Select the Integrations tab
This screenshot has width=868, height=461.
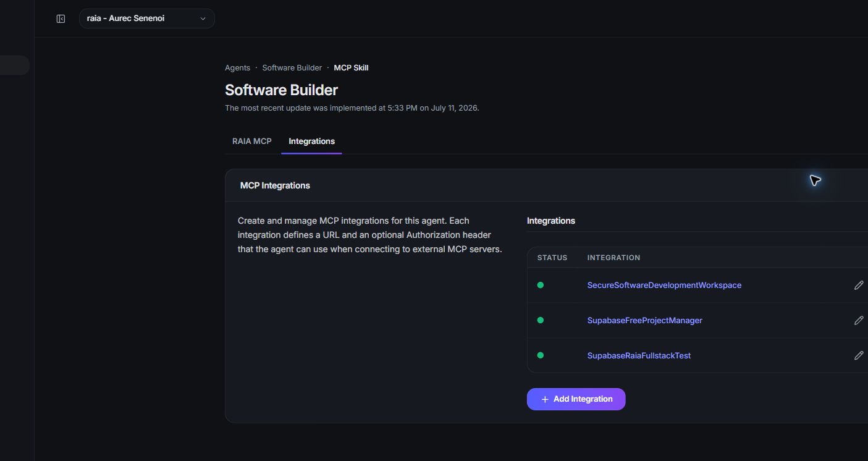coord(311,141)
